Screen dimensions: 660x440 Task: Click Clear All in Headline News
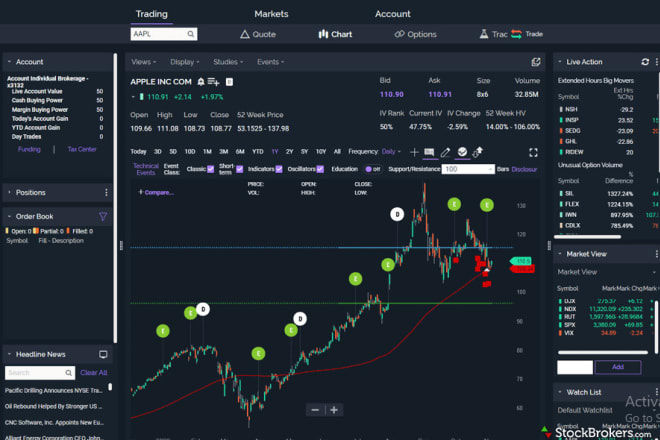pos(93,373)
